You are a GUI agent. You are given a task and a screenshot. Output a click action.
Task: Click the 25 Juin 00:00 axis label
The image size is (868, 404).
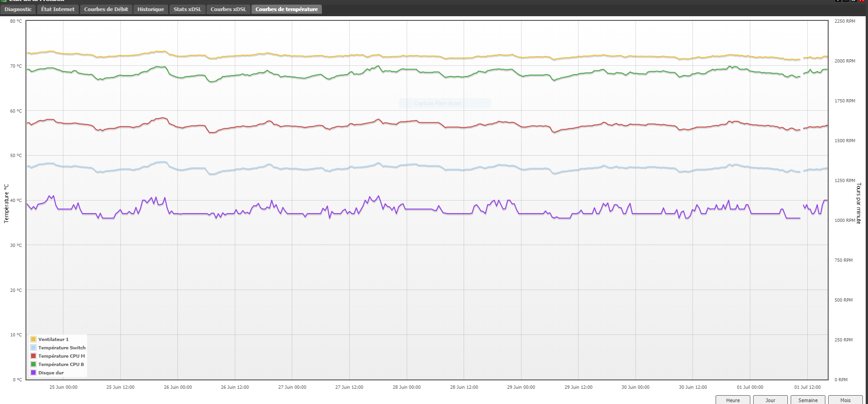[63, 387]
